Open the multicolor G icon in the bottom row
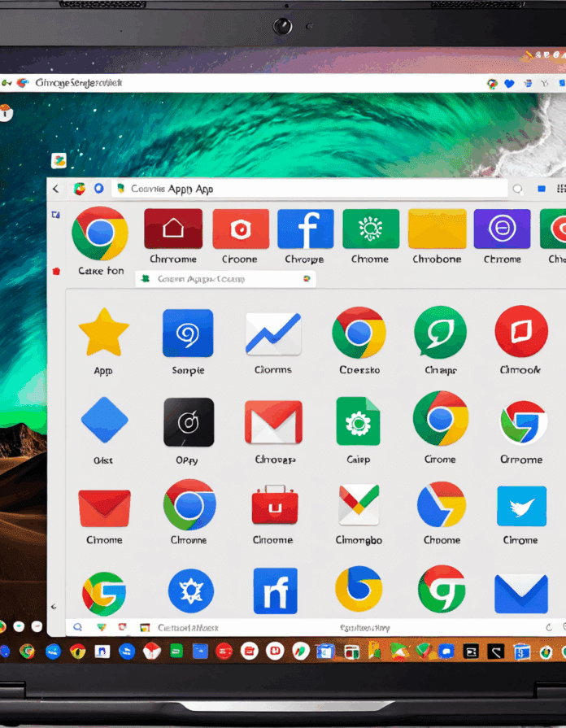 (104, 593)
